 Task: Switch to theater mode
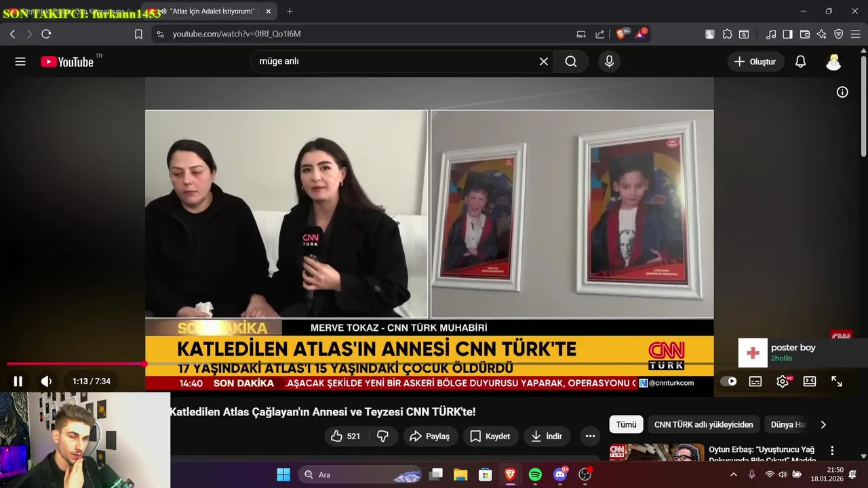point(810,382)
